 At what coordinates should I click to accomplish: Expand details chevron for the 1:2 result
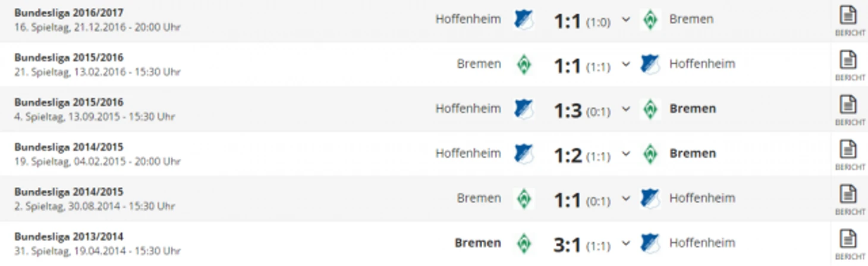pyautogui.click(x=625, y=154)
